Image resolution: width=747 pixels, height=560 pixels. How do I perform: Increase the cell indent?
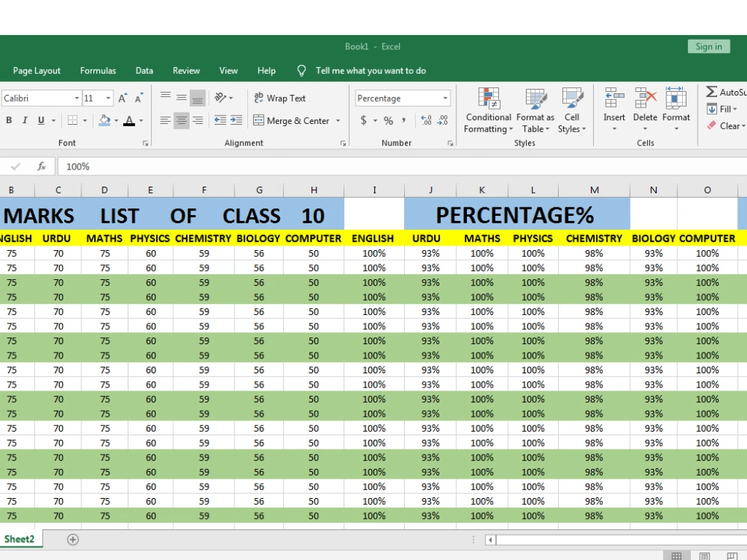coord(236,120)
